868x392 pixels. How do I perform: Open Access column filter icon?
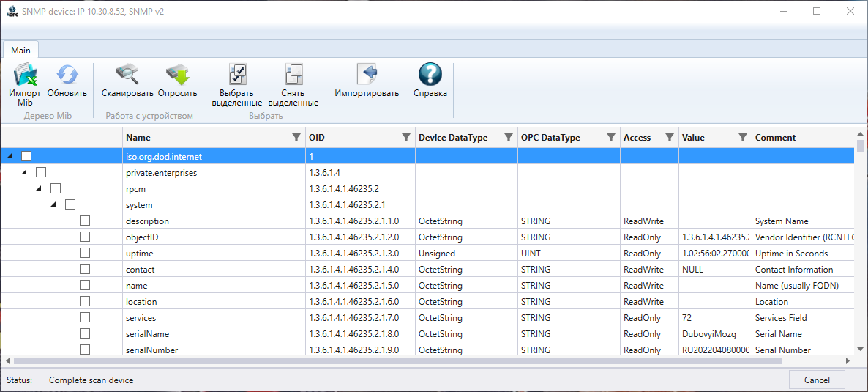669,138
